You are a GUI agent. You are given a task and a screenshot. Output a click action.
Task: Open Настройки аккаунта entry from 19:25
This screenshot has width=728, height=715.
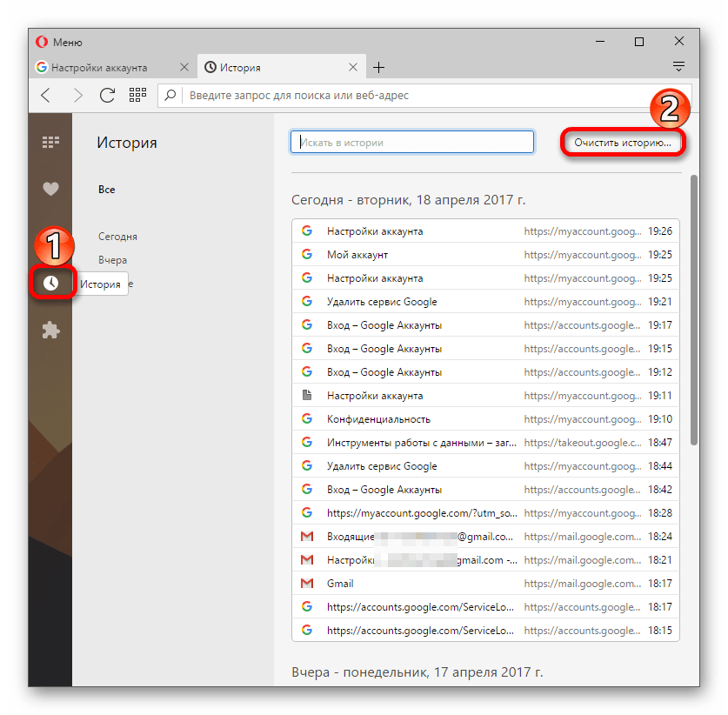coord(485,278)
